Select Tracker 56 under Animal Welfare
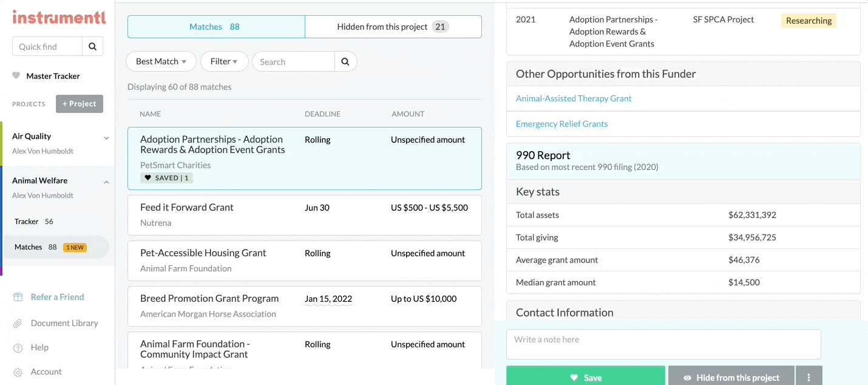 click(x=34, y=222)
